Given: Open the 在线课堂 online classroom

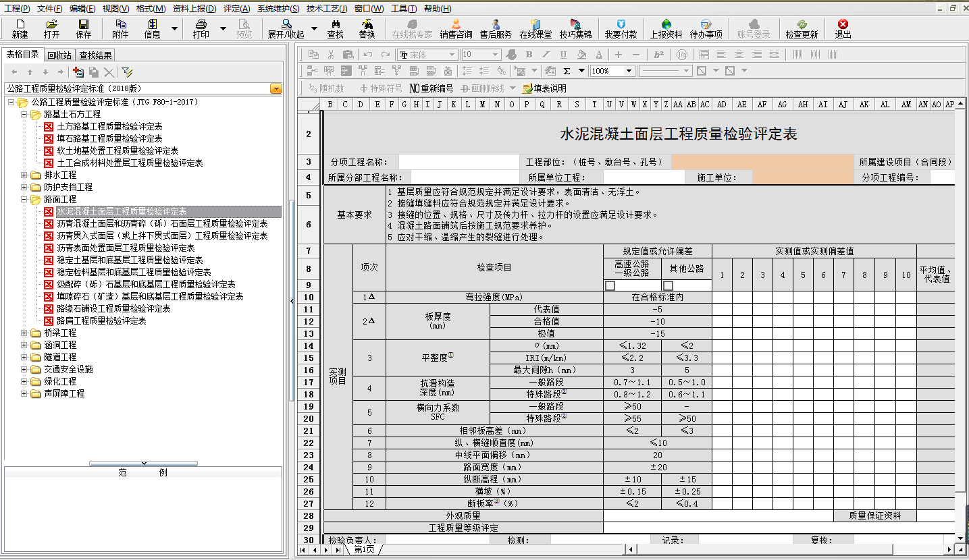Looking at the screenshot, I should click(x=535, y=29).
